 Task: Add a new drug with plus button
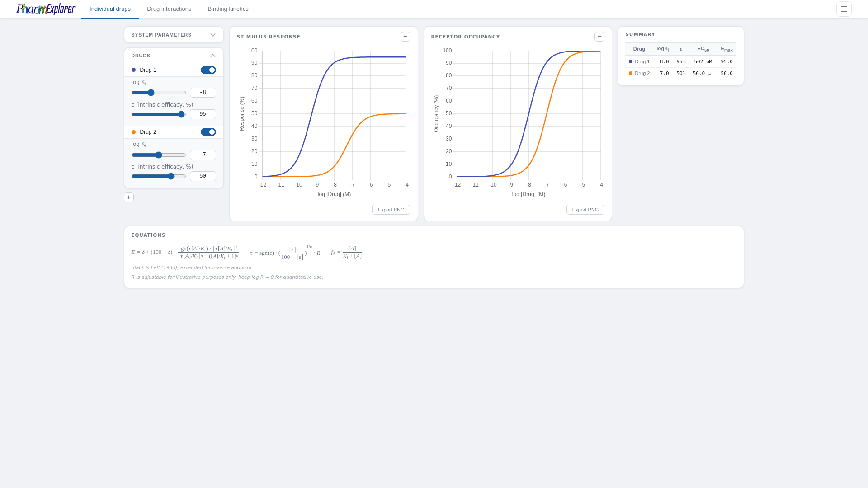coord(129,197)
